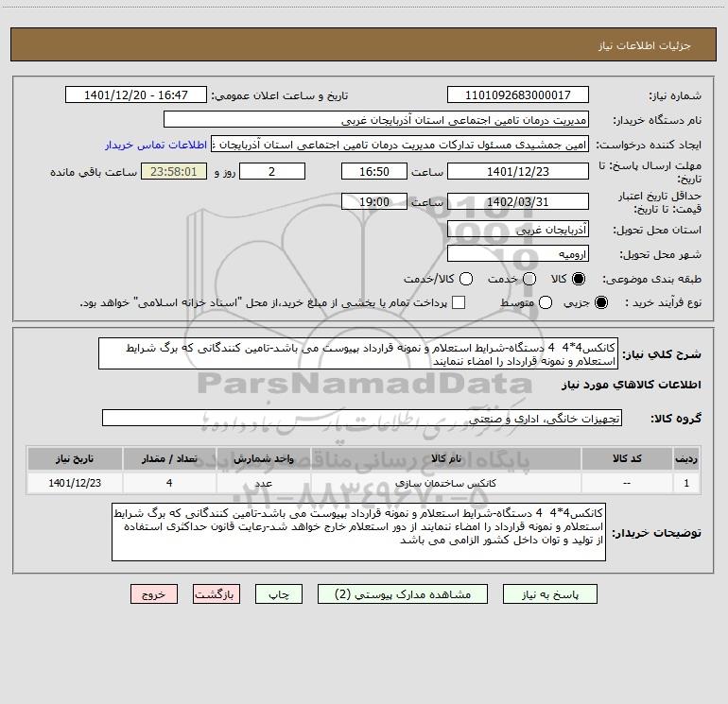
Task: Click the buyer notes text area
Action: (359, 532)
